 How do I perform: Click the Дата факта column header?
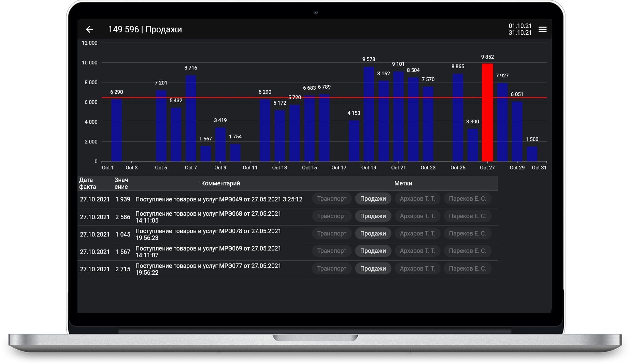[87, 183]
